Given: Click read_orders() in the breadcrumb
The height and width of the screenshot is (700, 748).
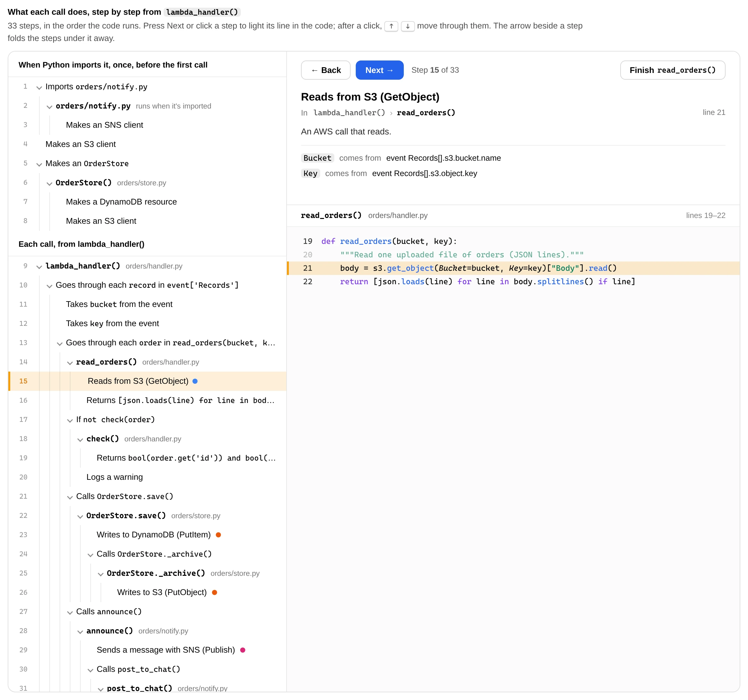Looking at the screenshot, I should [426, 112].
